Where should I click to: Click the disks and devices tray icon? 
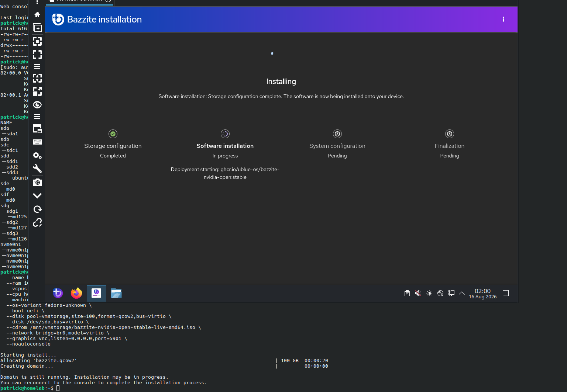click(440, 293)
